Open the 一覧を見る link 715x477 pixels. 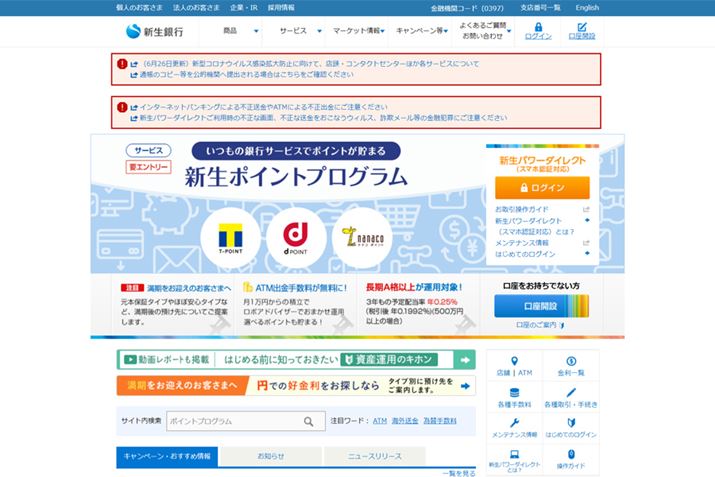(x=459, y=473)
